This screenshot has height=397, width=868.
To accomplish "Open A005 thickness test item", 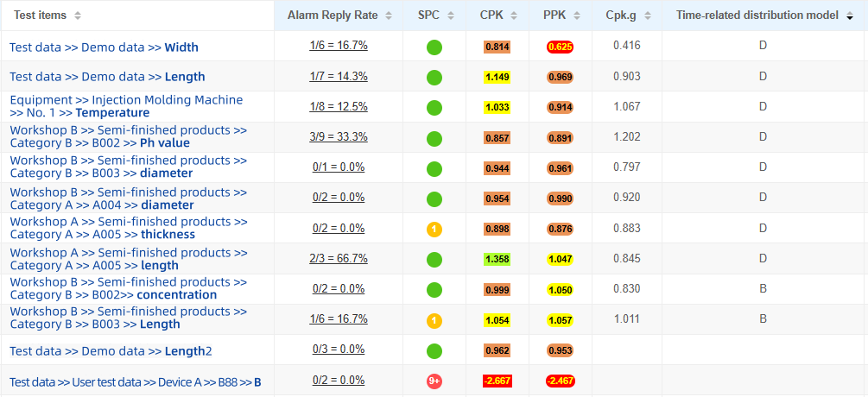I will (x=129, y=228).
